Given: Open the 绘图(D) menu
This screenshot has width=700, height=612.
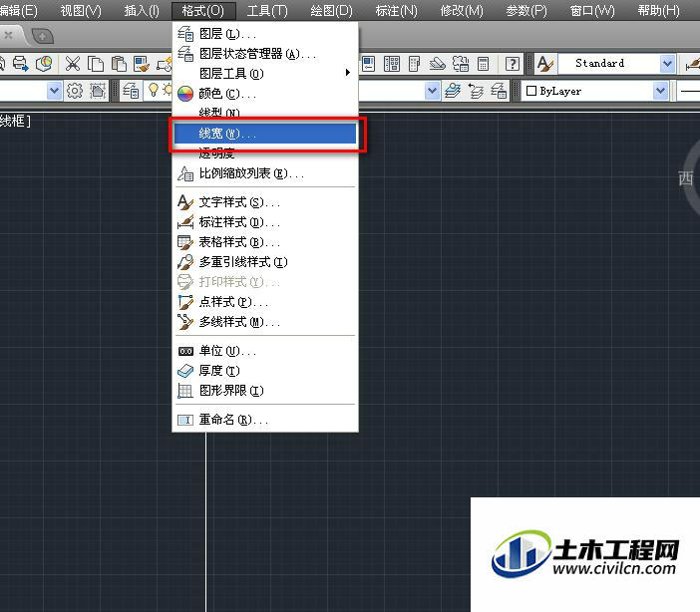Looking at the screenshot, I should pyautogui.click(x=331, y=10).
